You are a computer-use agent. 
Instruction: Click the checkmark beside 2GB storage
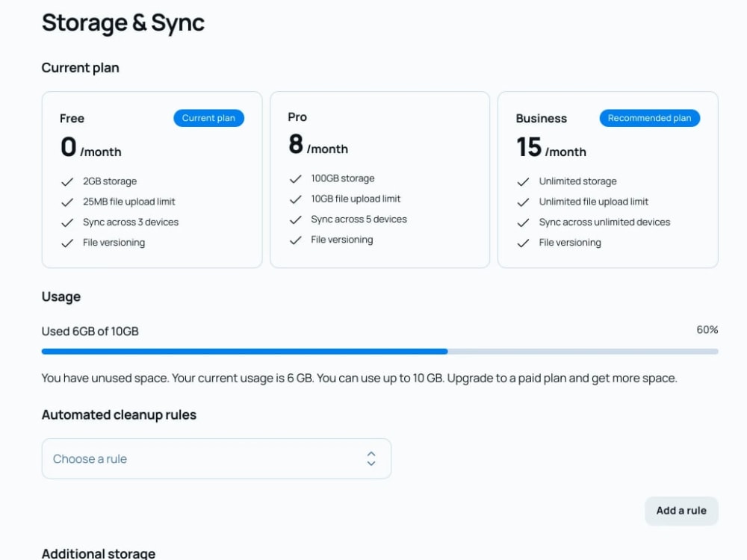67,181
